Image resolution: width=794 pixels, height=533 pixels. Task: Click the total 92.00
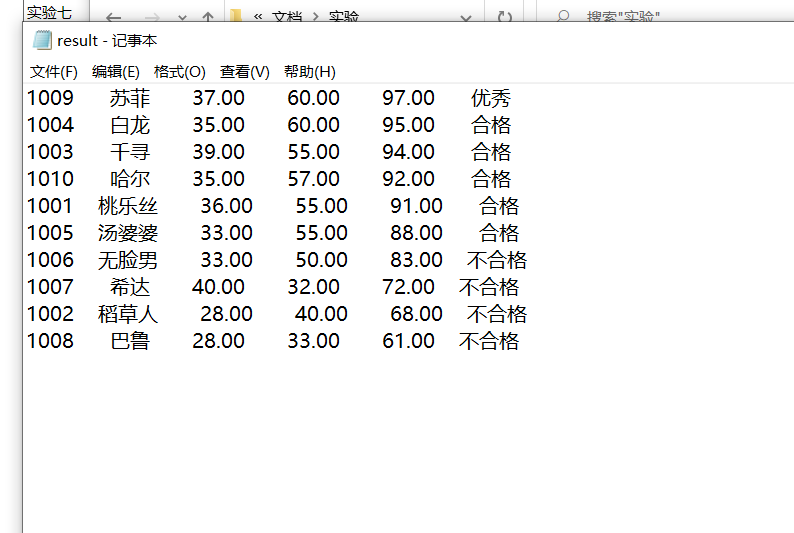408,179
